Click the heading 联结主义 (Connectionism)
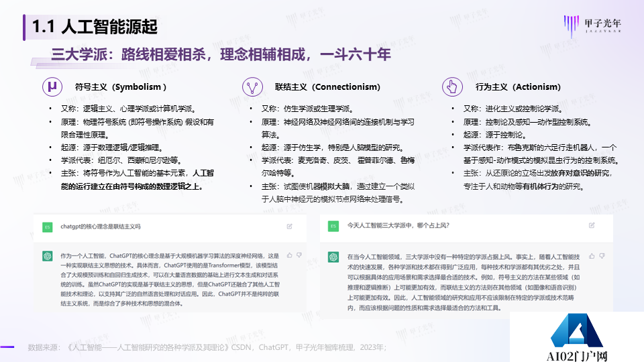This screenshot has height=362, width=644. tap(327, 87)
